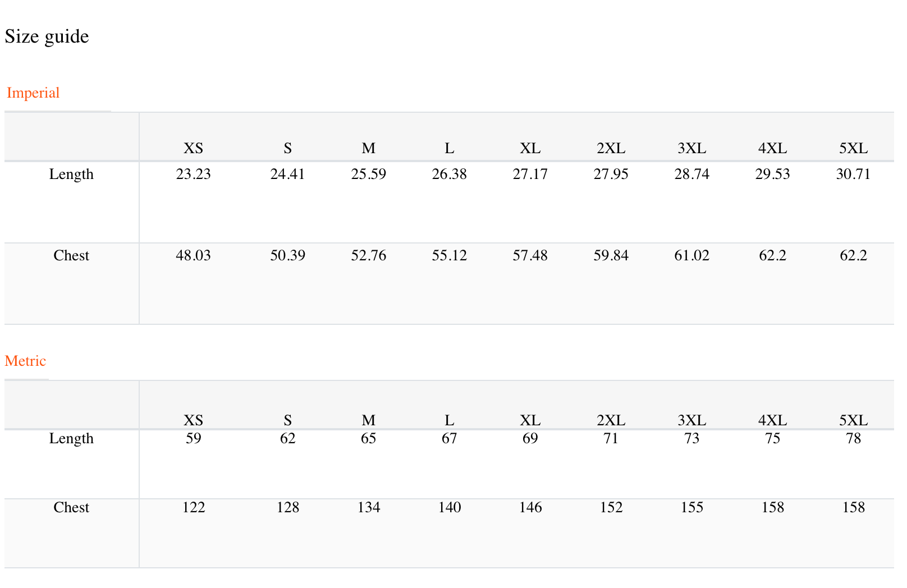Click the 78 length value for 5XL
Image resolution: width=907 pixels, height=588 pixels.
(854, 438)
